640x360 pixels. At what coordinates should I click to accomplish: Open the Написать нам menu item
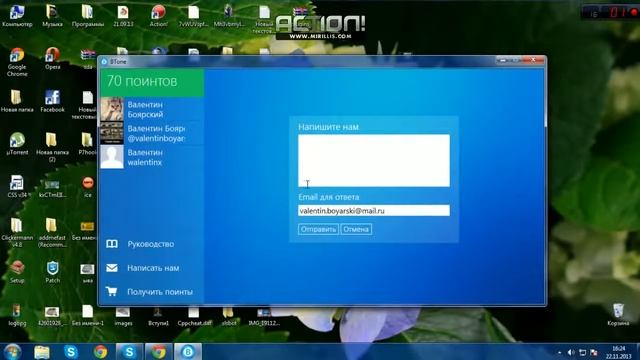pos(152,268)
